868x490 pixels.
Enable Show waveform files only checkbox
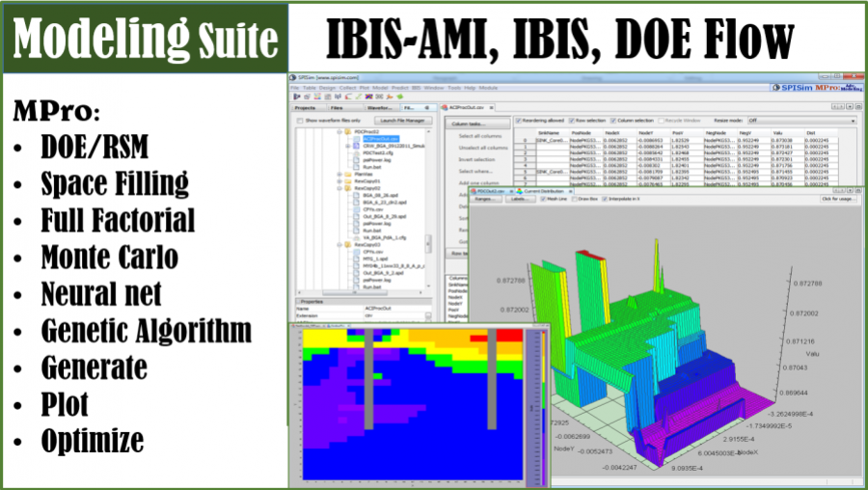pos(298,121)
